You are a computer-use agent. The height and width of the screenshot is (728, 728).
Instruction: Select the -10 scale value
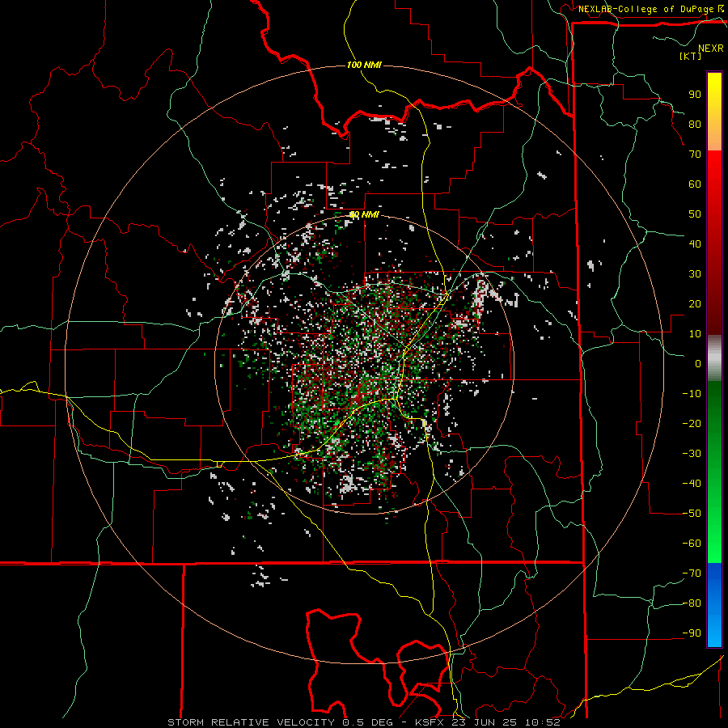coord(692,394)
